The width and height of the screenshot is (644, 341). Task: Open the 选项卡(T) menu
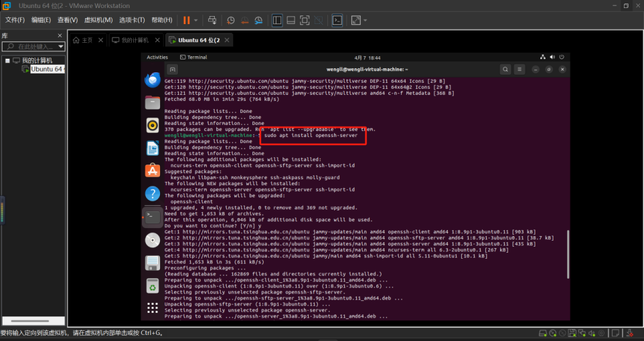tap(132, 20)
